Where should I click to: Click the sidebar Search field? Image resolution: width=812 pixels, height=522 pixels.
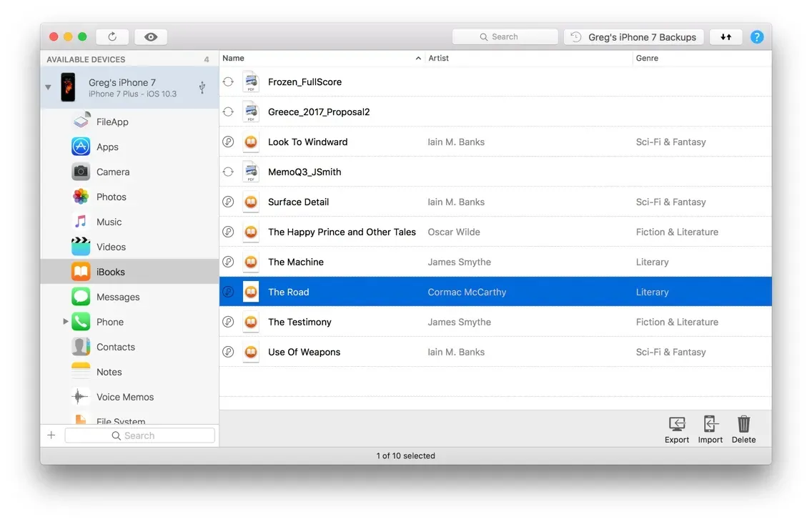click(x=140, y=435)
